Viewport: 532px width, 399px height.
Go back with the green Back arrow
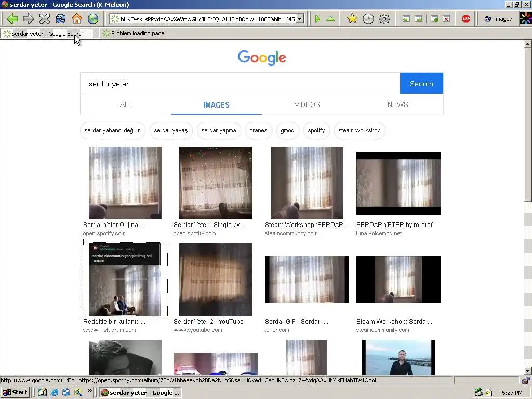[12, 19]
